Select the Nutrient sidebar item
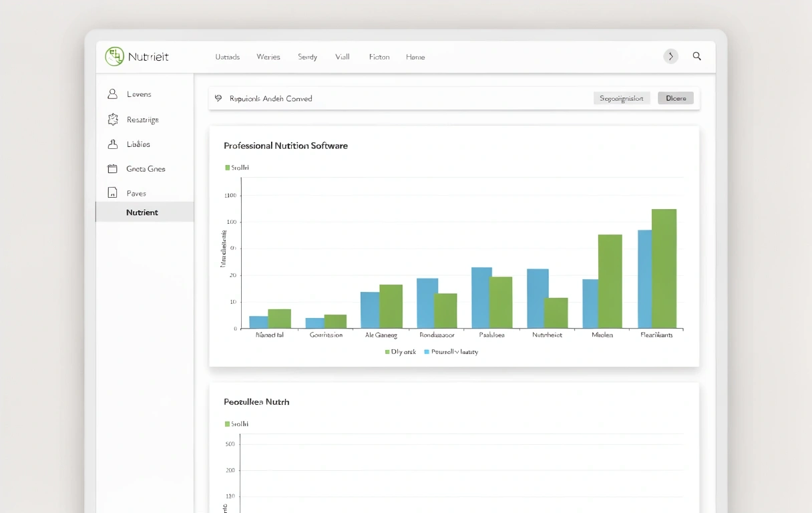This screenshot has width=812, height=513. (x=142, y=212)
